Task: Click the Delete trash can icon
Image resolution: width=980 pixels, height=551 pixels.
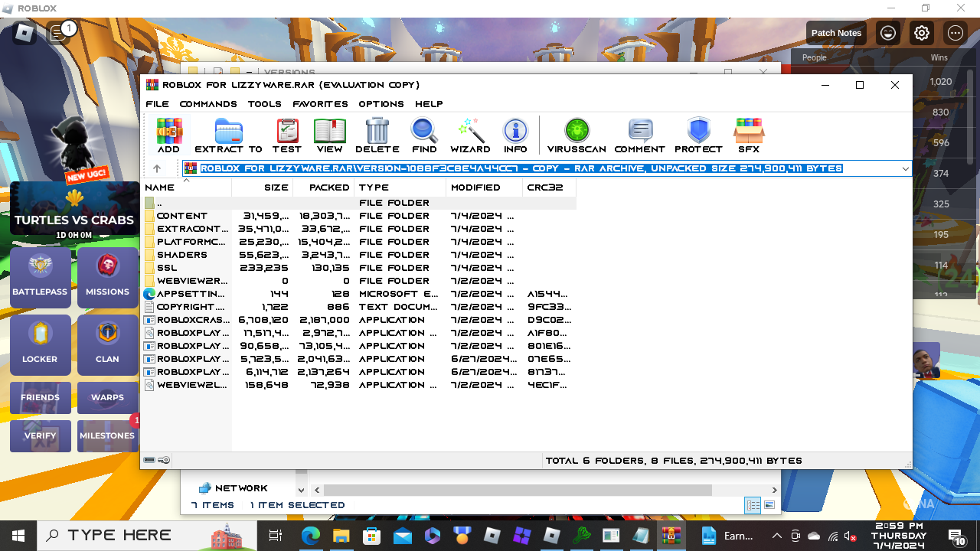Action: [377, 135]
